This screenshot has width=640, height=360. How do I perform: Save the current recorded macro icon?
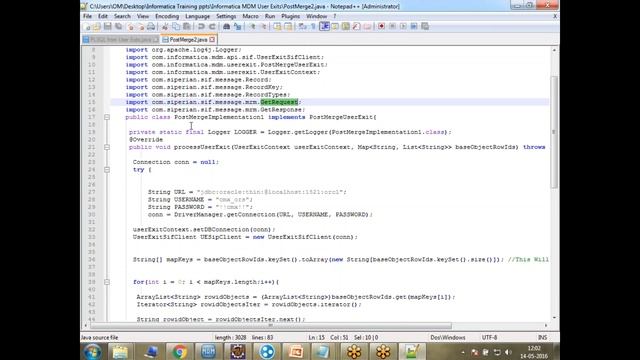coord(425,27)
